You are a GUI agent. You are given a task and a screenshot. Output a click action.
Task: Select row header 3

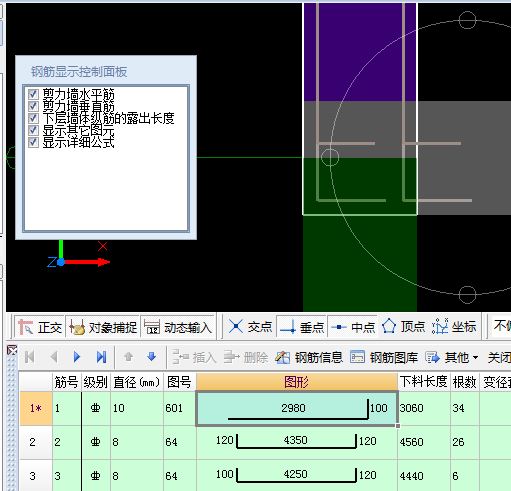coord(36,476)
